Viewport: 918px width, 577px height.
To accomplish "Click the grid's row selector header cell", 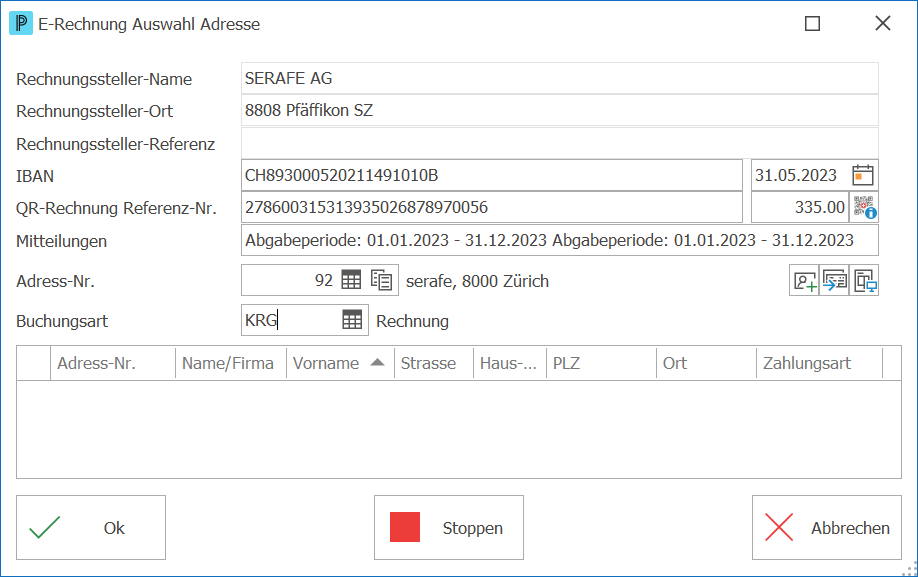I will tap(33, 363).
